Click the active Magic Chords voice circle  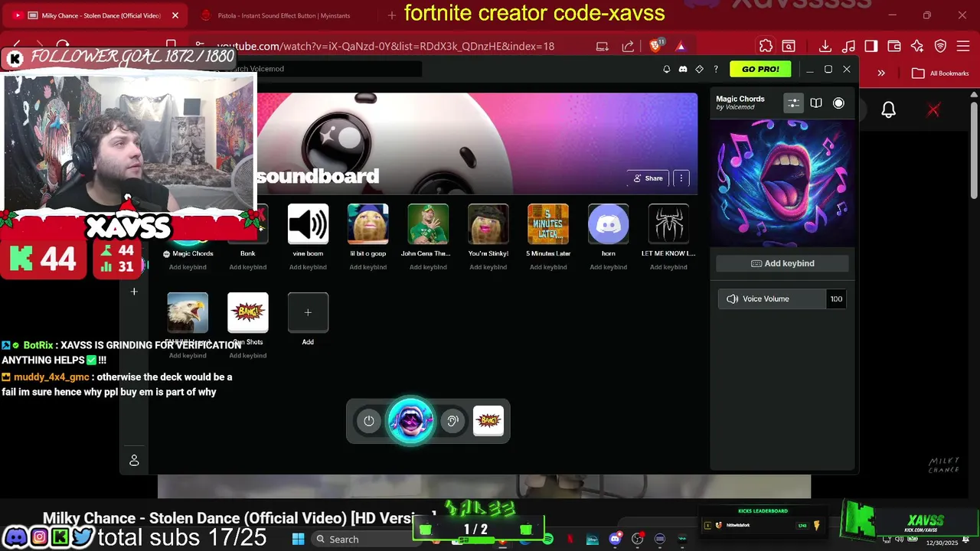[411, 420]
